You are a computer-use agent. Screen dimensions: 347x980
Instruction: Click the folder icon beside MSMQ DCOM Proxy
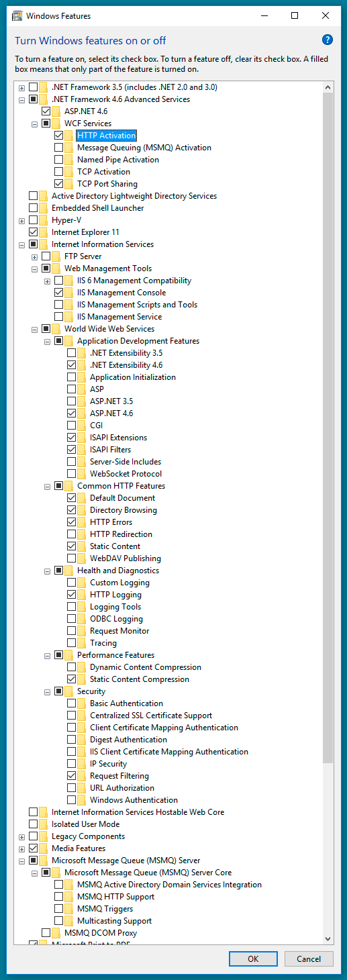click(x=56, y=933)
